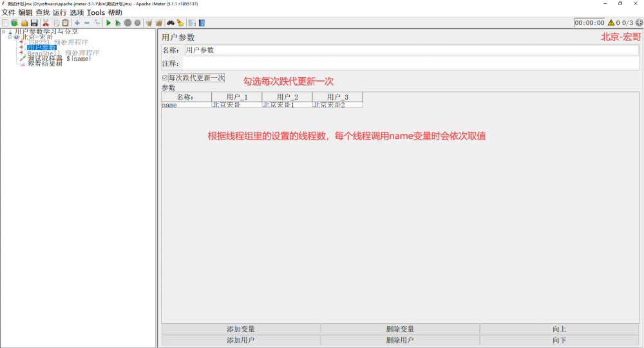644x348 pixels.
Task: Click the Clear All double-broom icon
Action: point(159,23)
